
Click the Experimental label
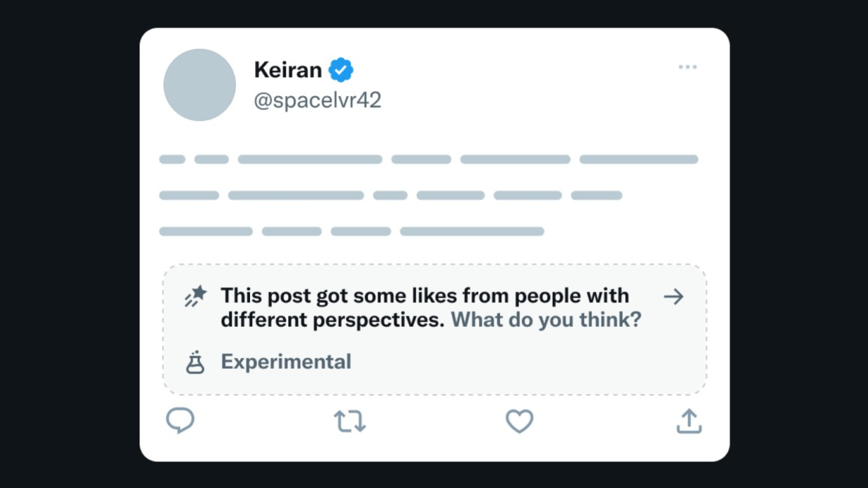point(286,362)
